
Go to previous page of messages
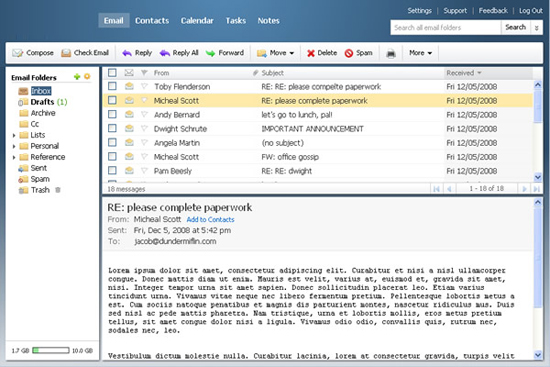click(449, 189)
